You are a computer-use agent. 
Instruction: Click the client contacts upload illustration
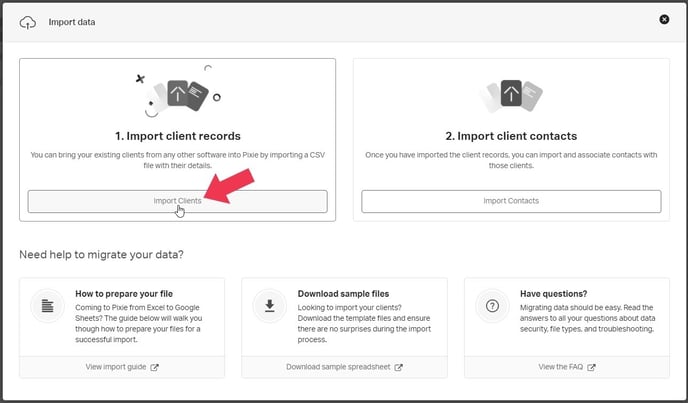[511, 95]
